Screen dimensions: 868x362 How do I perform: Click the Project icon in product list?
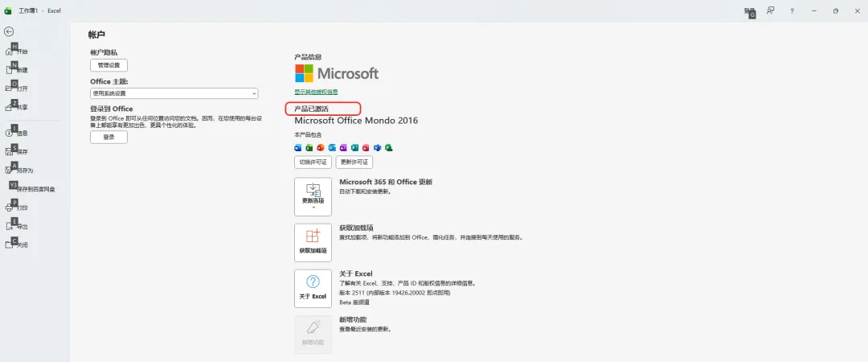[x=389, y=147]
